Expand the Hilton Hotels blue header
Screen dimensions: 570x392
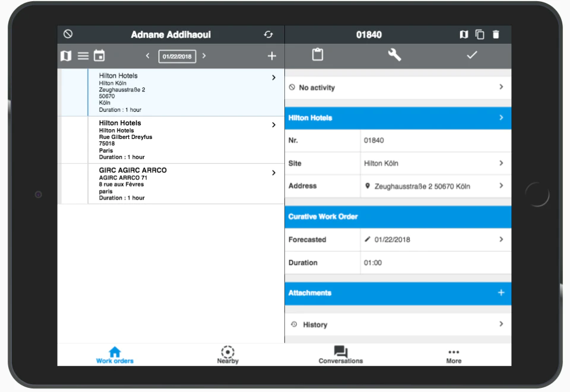[398, 118]
